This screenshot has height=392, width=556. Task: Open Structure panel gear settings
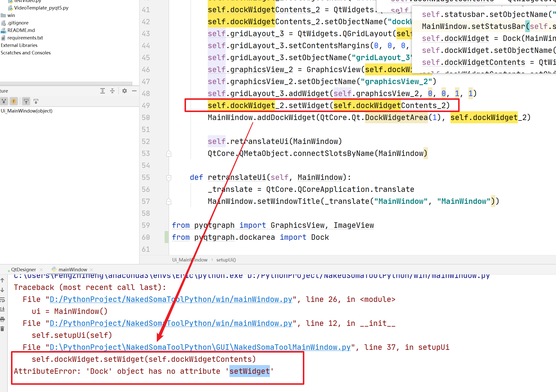click(125, 91)
